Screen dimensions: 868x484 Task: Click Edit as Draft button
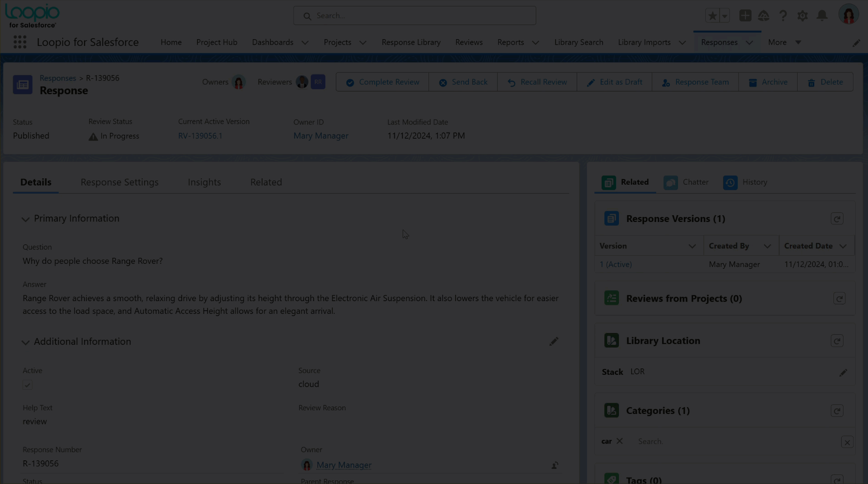point(614,82)
